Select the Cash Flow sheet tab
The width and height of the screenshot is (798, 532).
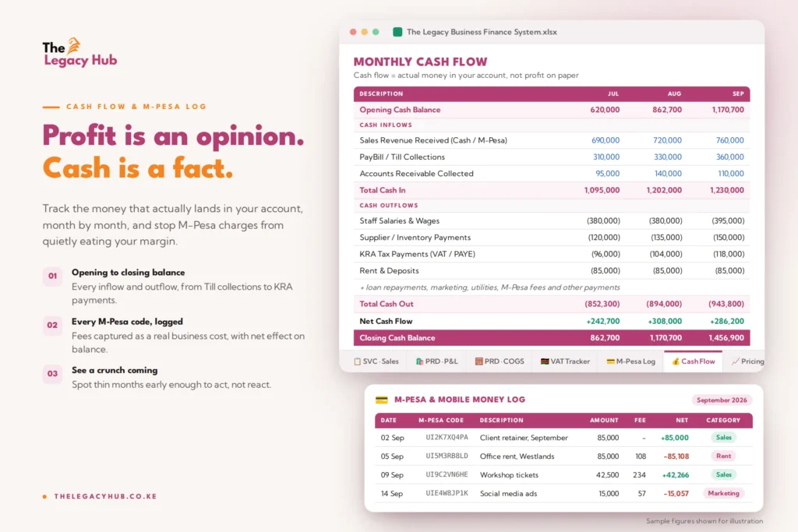coord(693,361)
